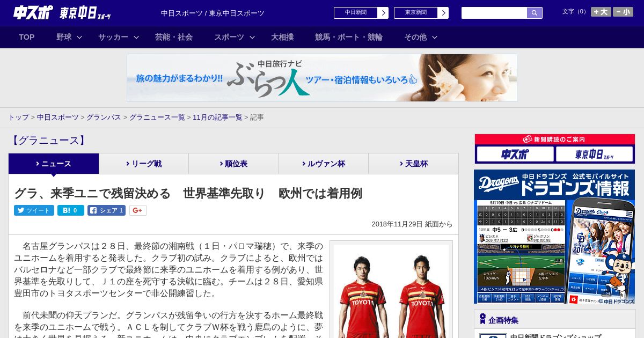Click the 東京中日スポーツ subscription button

tap(595, 154)
